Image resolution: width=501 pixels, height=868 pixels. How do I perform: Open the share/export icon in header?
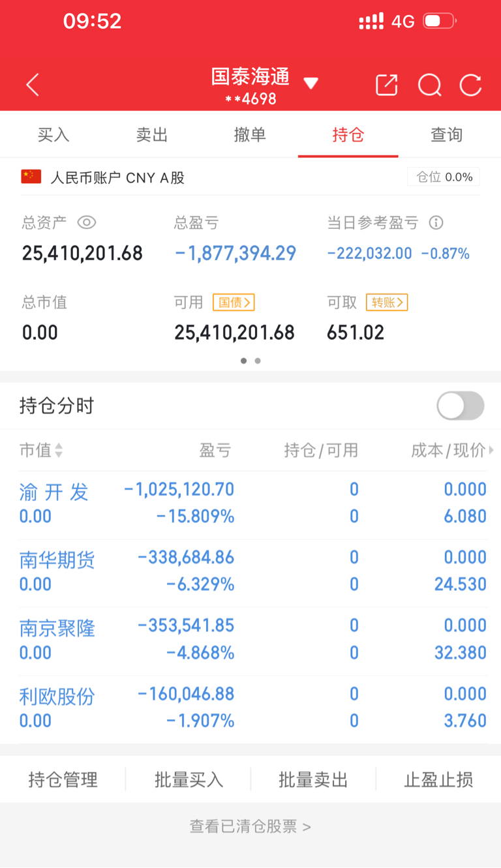pyautogui.click(x=386, y=85)
